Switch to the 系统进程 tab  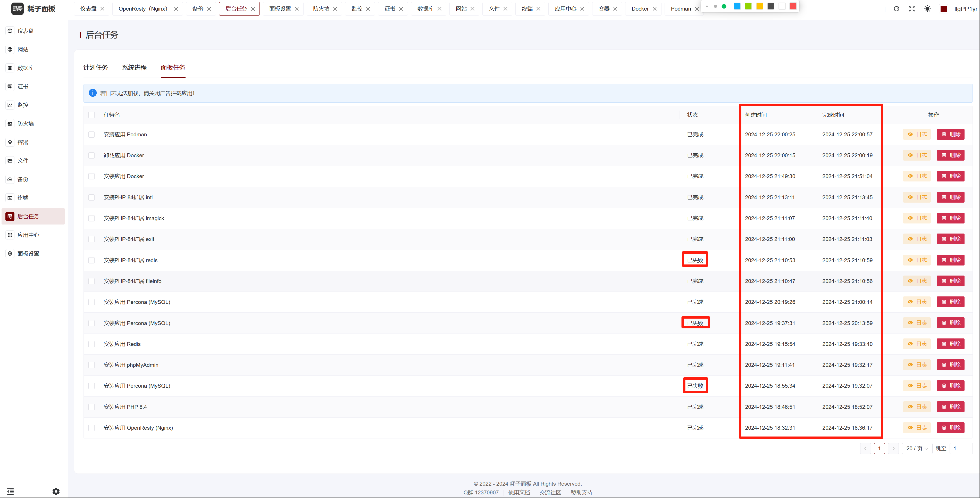coord(134,67)
